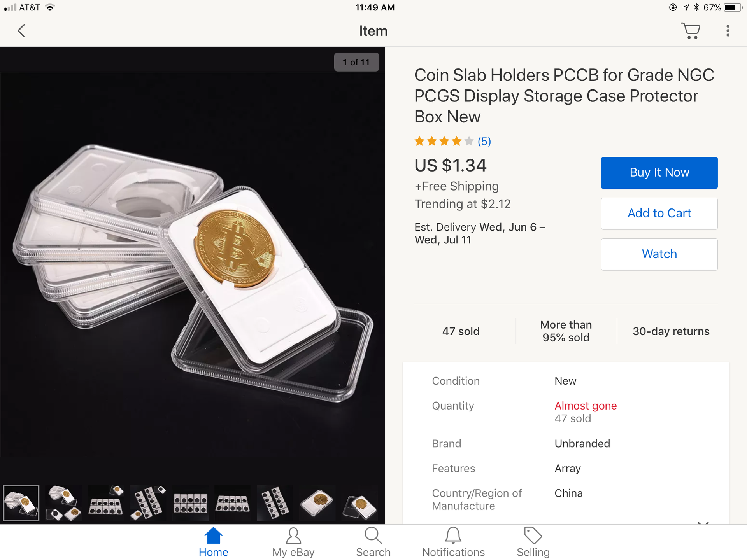Select the first highlighted photo thumbnail
Screen dimensions: 747x560
21,503
